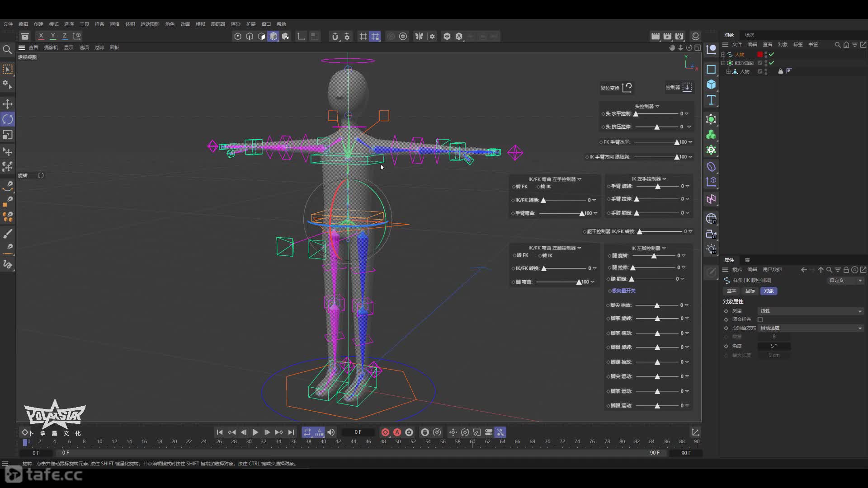Adjust the 头 挤压拉伸 slider
The image size is (868, 488).
657,127
